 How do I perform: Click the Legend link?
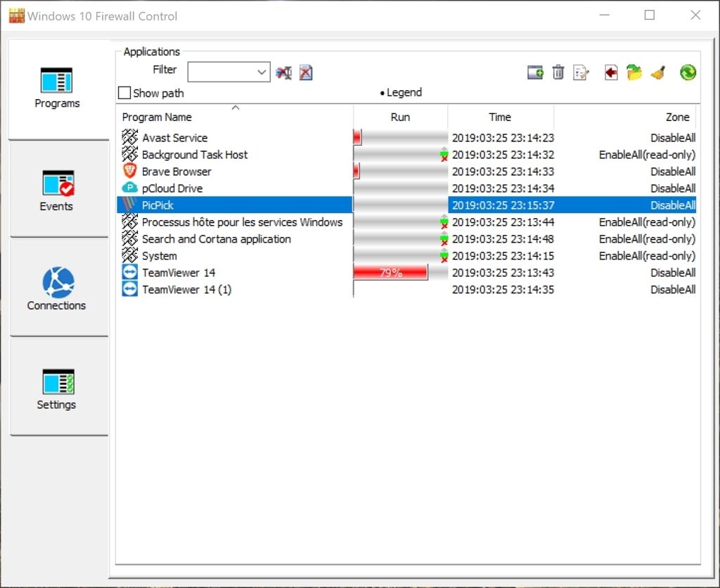(x=401, y=92)
